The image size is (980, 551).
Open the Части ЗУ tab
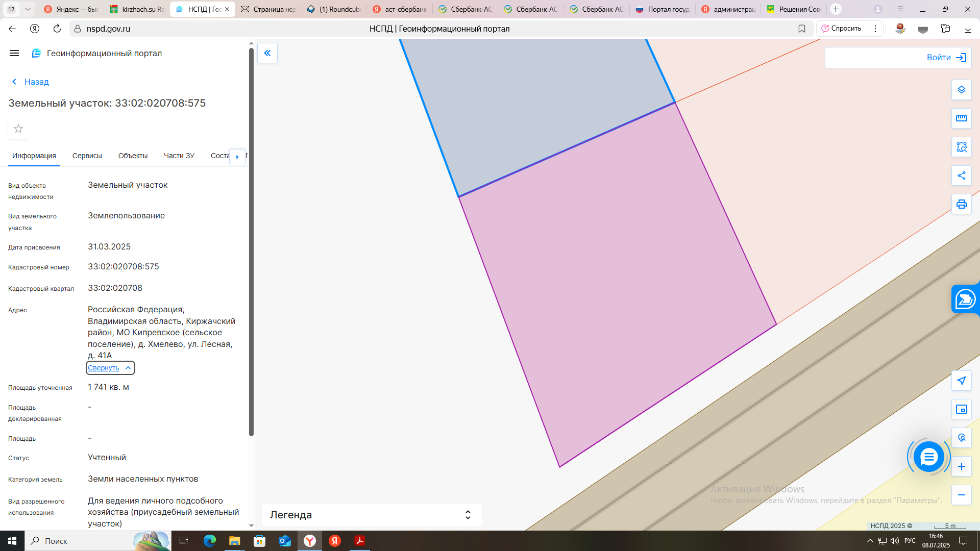[179, 156]
